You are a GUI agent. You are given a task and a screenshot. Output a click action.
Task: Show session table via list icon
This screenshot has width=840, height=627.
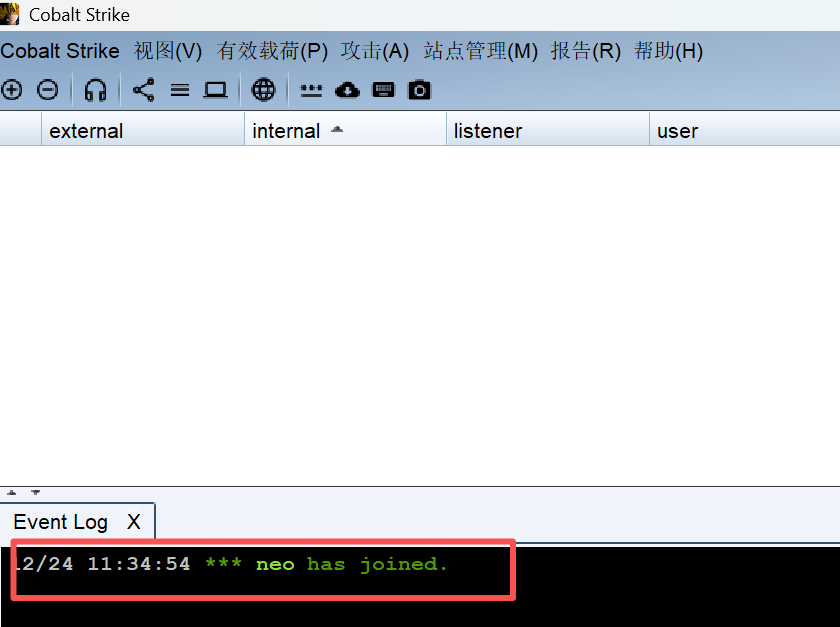click(180, 90)
